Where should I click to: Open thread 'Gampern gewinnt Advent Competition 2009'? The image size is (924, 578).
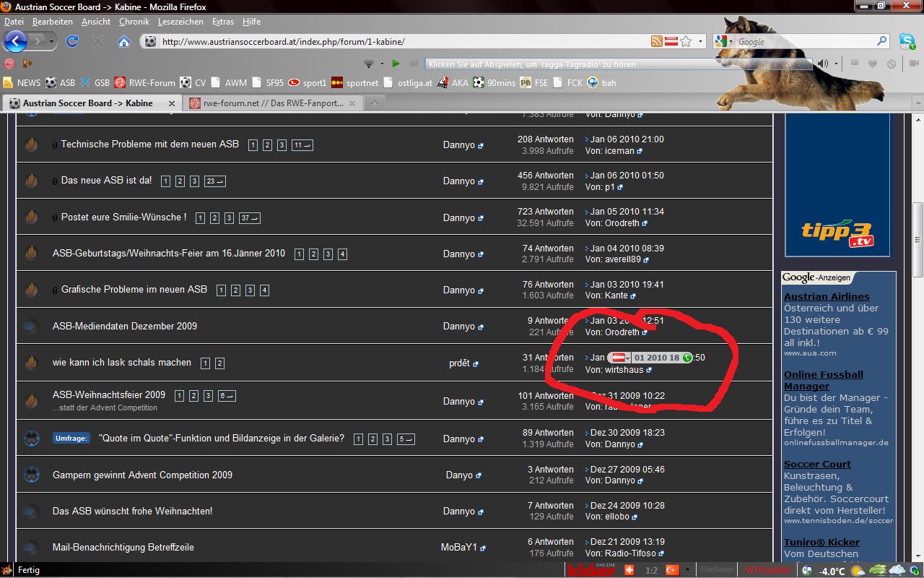pyautogui.click(x=142, y=475)
